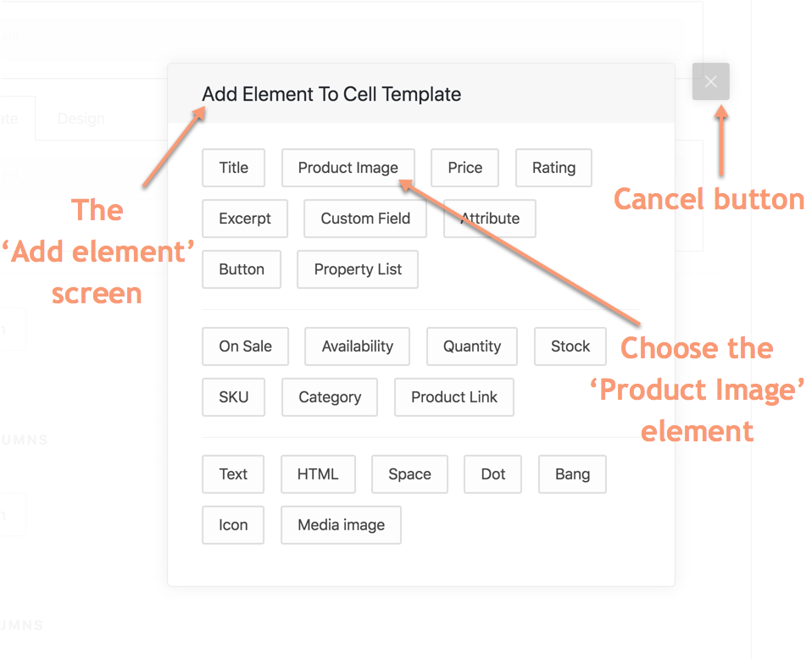Viewport: 812px width, 659px height.
Task: Choose the Icon element button
Action: click(233, 525)
